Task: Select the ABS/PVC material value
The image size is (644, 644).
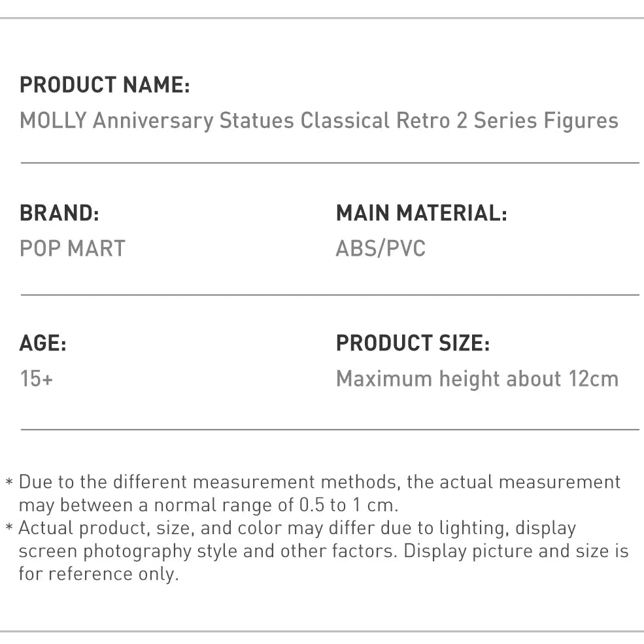Action: click(381, 248)
